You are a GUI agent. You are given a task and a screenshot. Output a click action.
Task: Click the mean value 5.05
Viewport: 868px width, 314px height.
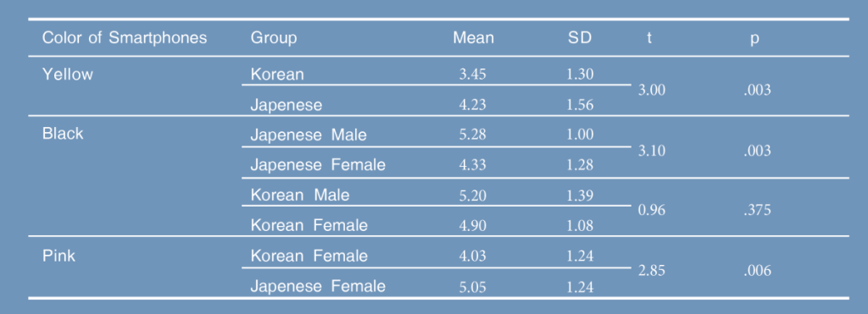[473, 287]
